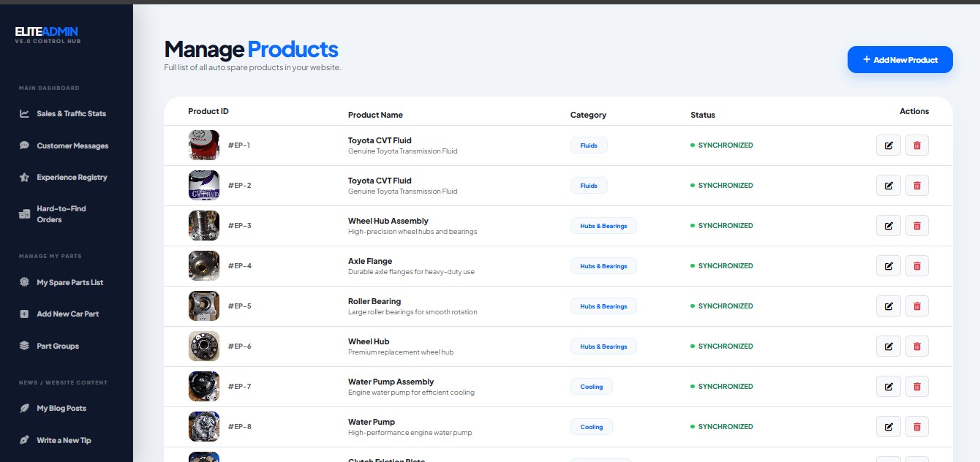Click the Fluids category tag on #EP-1
The image size is (980, 462).
[x=589, y=145]
